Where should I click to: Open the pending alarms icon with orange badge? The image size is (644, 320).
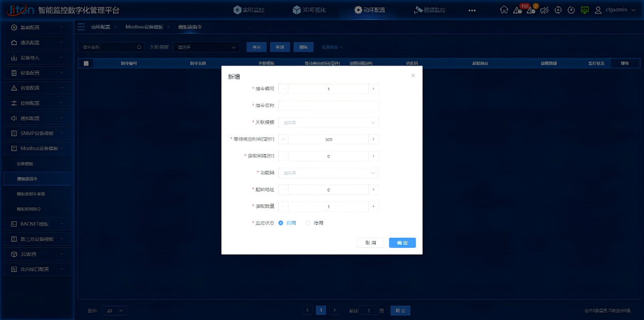pos(531,11)
